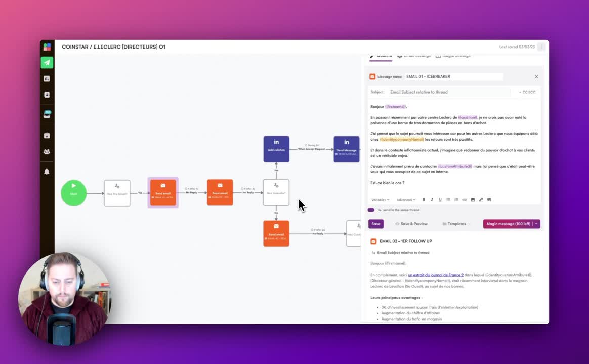
Task: Open the campaigns paper-plane sidebar icon
Action: 47,62
